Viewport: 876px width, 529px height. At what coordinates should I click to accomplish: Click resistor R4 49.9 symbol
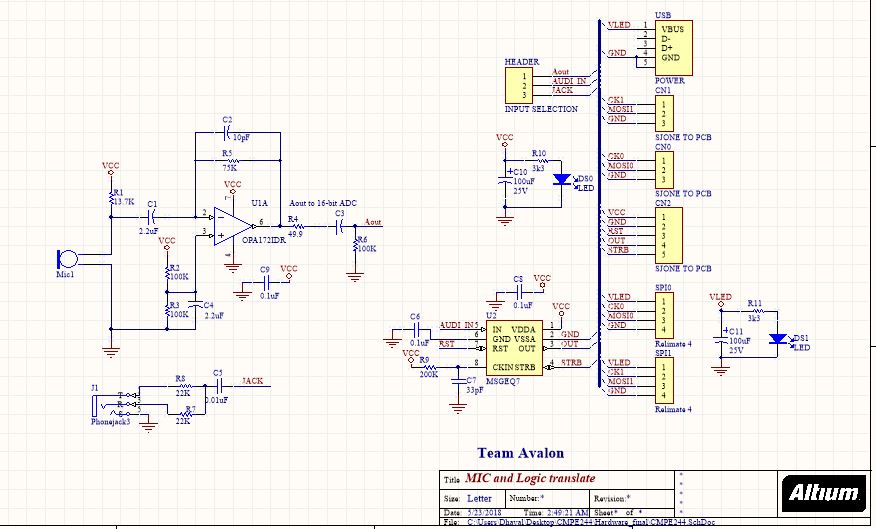coord(297,226)
